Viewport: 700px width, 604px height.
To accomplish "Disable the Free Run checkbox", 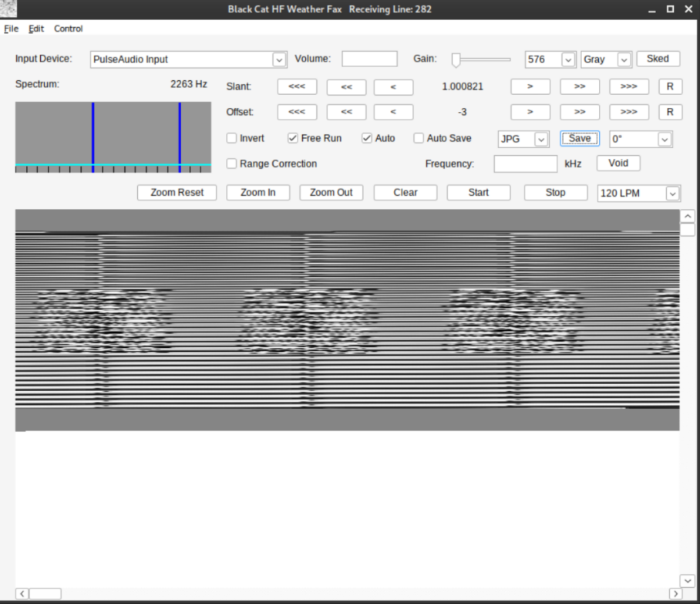I will 293,139.
